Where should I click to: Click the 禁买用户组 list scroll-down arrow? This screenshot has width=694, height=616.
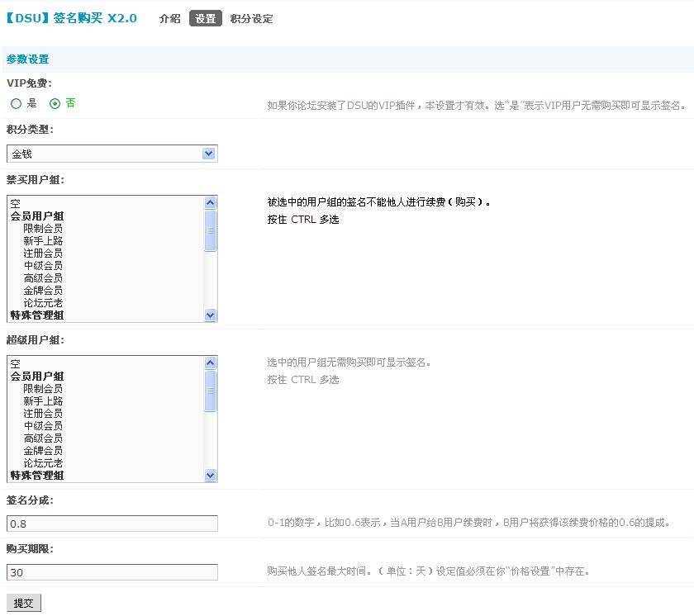click(210, 315)
